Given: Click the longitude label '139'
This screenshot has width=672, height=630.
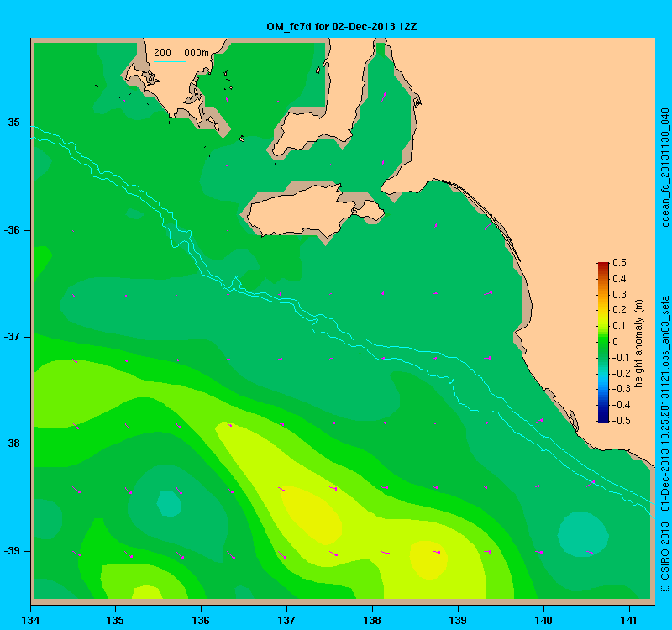Looking at the screenshot, I should point(458,620).
